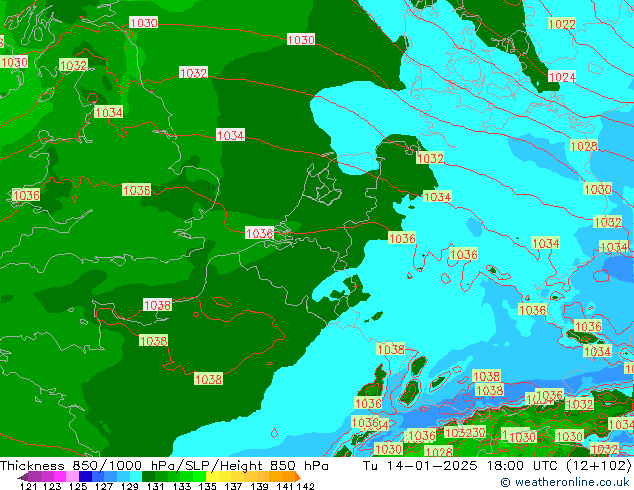This screenshot has width=634, height=490.
Task: Pick the dark green legend swatch above 131
Action: point(148,477)
